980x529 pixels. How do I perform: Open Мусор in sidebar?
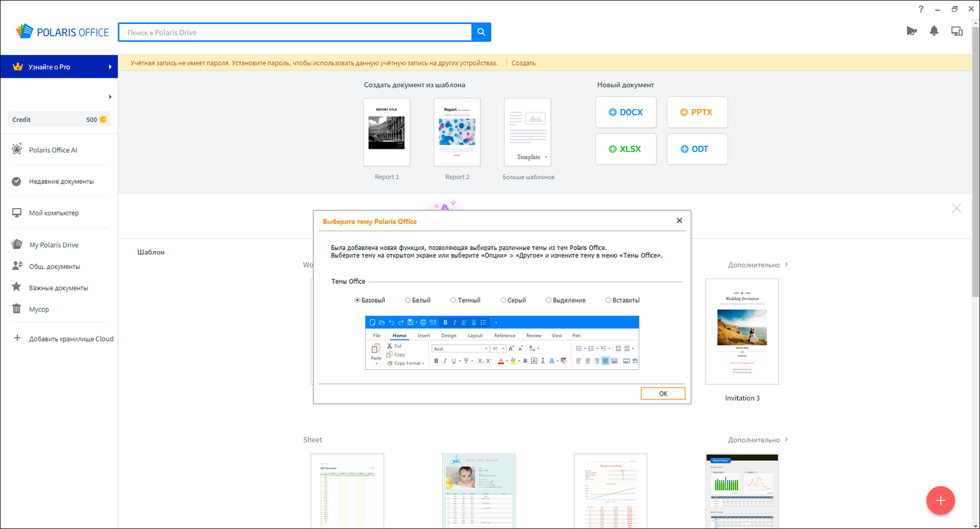[x=39, y=309]
